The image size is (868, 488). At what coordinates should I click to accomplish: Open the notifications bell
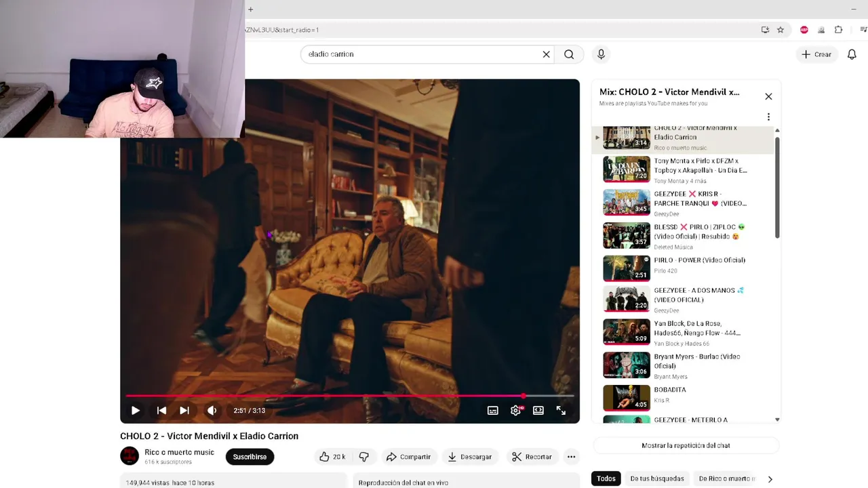852,54
